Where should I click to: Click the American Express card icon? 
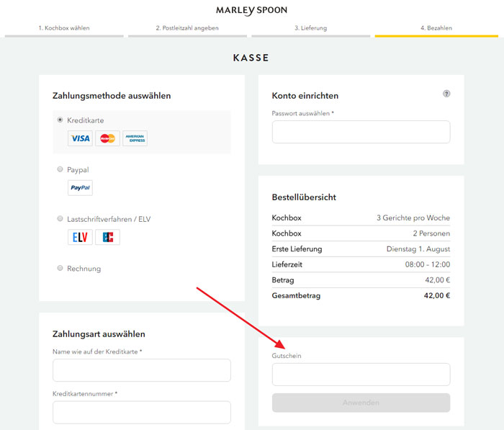coord(135,138)
